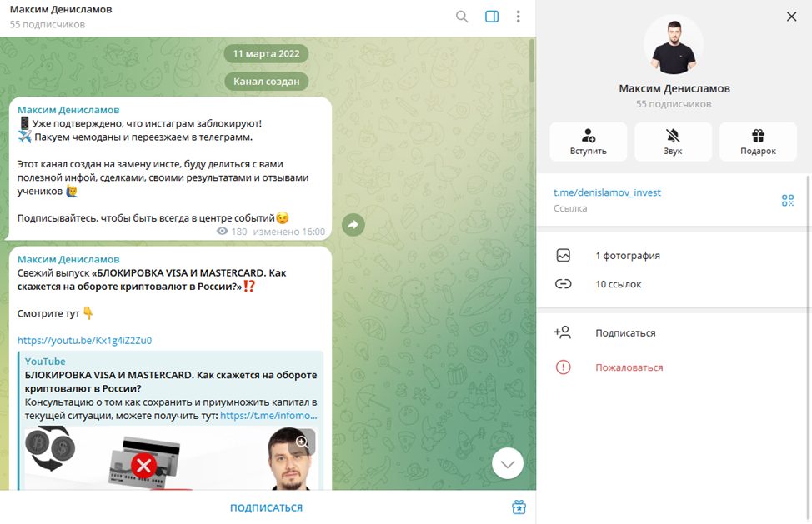This screenshot has width=812, height=524.
Task: Select Подписаться in the info panel
Action: (625, 332)
